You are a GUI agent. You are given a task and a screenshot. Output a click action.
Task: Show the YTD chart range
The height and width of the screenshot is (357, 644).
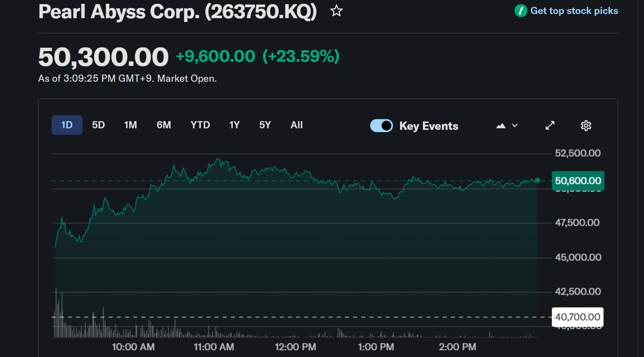[200, 125]
